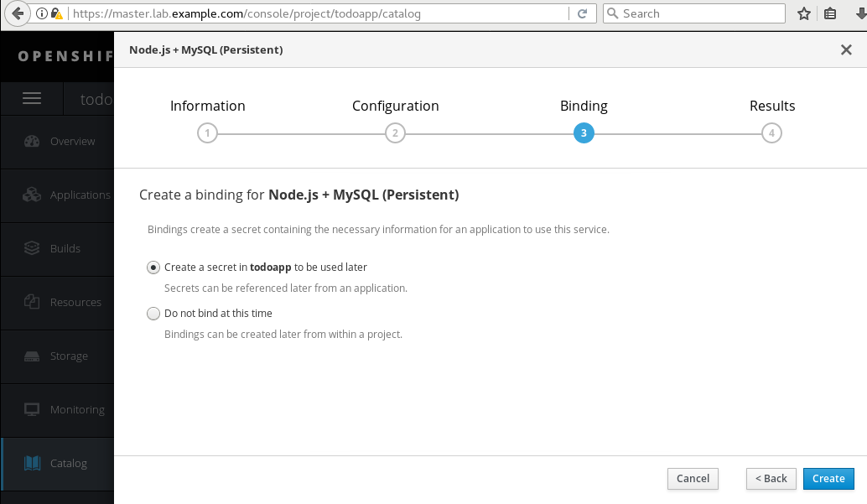Open the Overview sidebar item
The height and width of the screenshot is (504, 867).
pos(58,141)
